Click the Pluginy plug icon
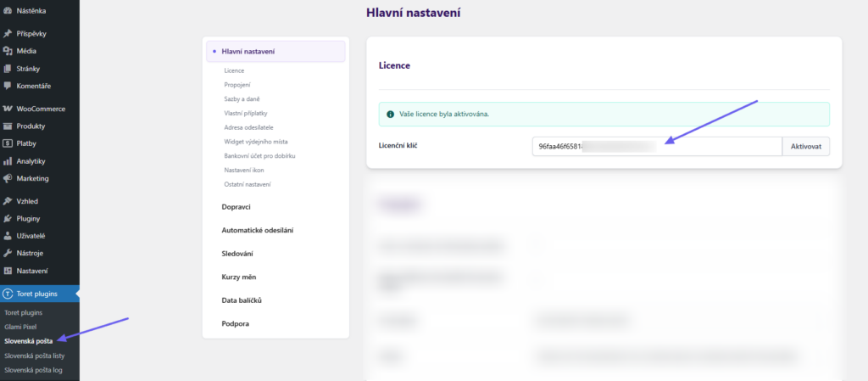 tap(8, 218)
